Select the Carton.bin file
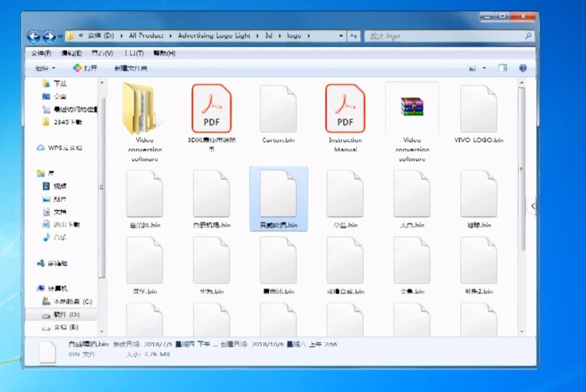Screen dimensions: 586x392 [x=278, y=114]
